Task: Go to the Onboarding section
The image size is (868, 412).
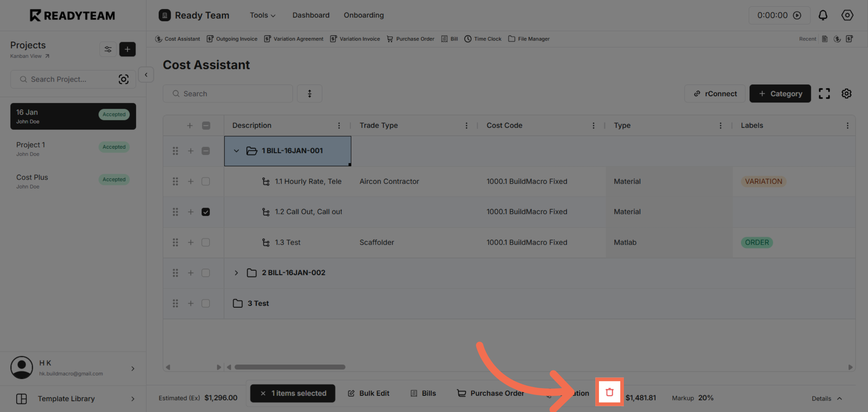Action: [x=363, y=15]
